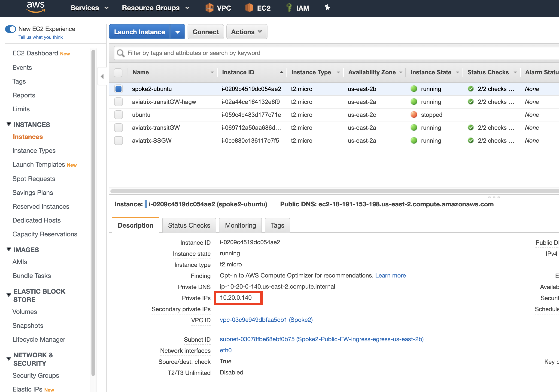559x392 pixels.
Task: Switch to the Monitoring tab
Action: 240,225
